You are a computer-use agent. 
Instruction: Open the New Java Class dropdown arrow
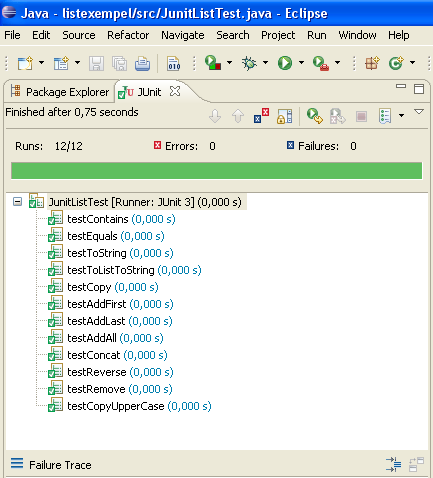click(412, 62)
